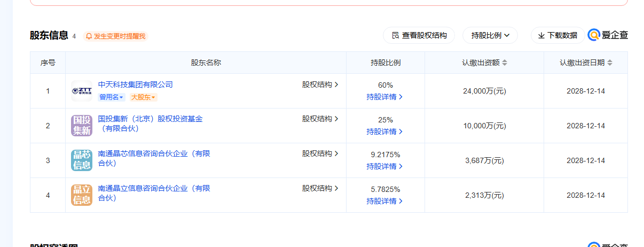
Task: Open 股权结构 for 南通晶立信息 row
Action: point(320,188)
